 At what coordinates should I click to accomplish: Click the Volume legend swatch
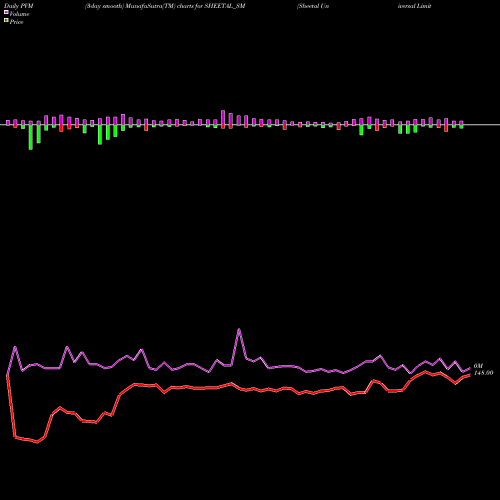point(6,12)
